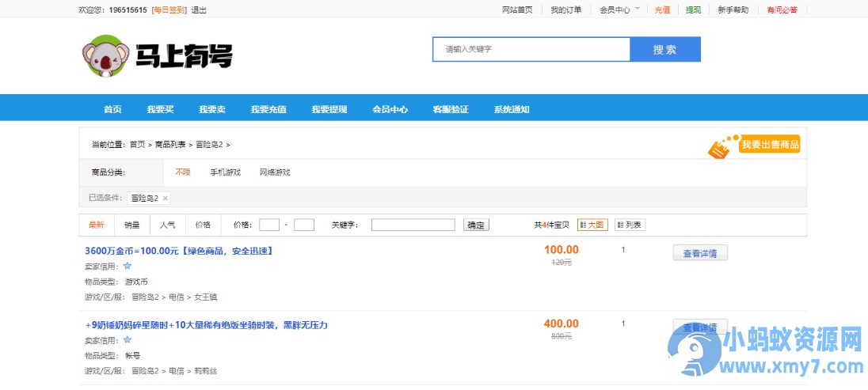
Task: Switch to 列表 view mode
Action: click(x=630, y=225)
